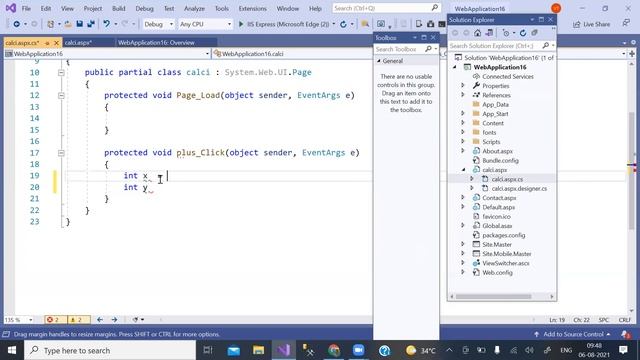Open the Mail app on the taskbar
This screenshot has height=360, width=640.
pos(234,350)
